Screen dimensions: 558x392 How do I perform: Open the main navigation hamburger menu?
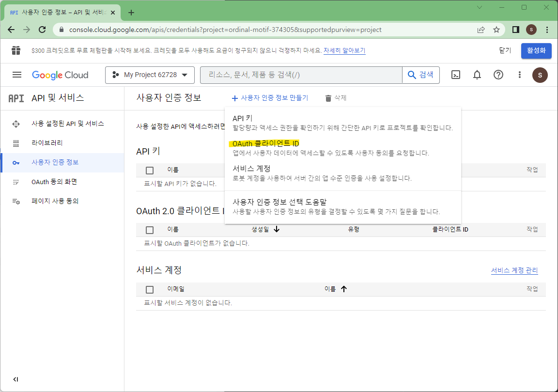point(17,75)
